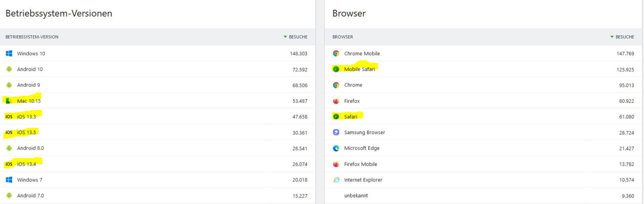Click the Microsoft Edge icon
Screen dimensions: 644x204
[336, 148]
